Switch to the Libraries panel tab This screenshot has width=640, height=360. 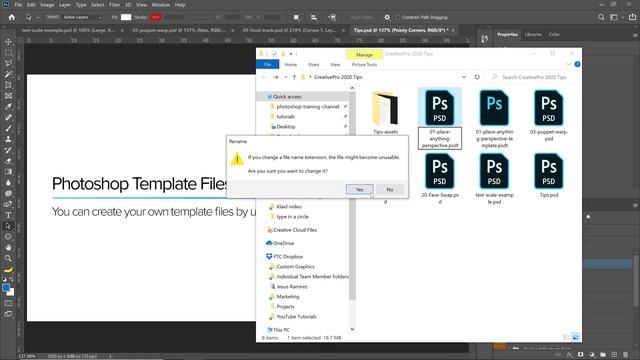pos(533,35)
